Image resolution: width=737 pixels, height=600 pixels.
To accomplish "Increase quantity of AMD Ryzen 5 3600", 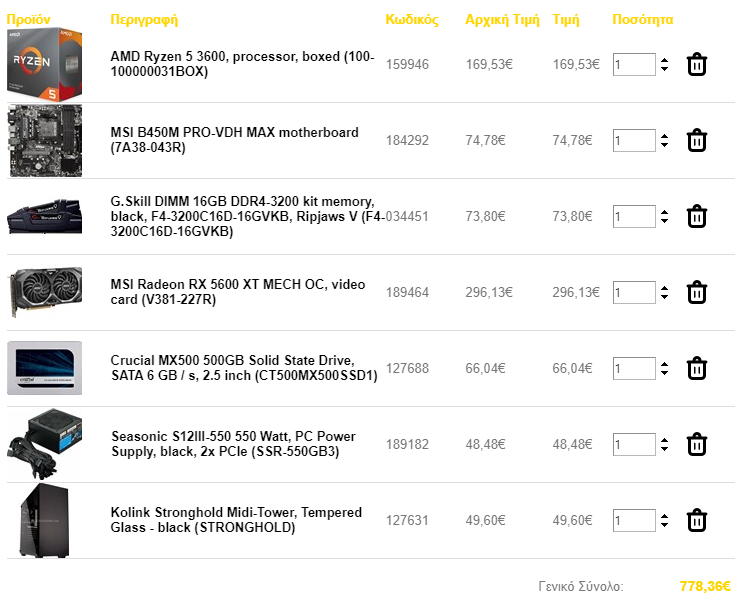I will pyautogui.click(x=664, y=60).
